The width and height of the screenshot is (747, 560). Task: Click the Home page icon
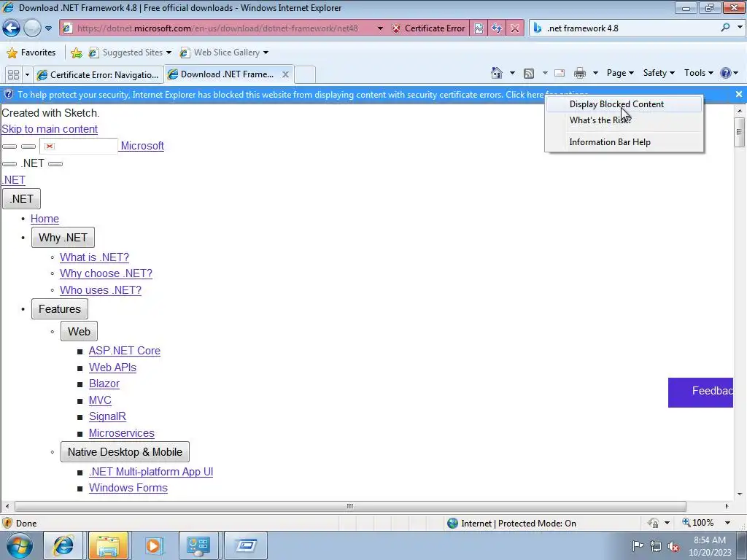tap(496, 73)
